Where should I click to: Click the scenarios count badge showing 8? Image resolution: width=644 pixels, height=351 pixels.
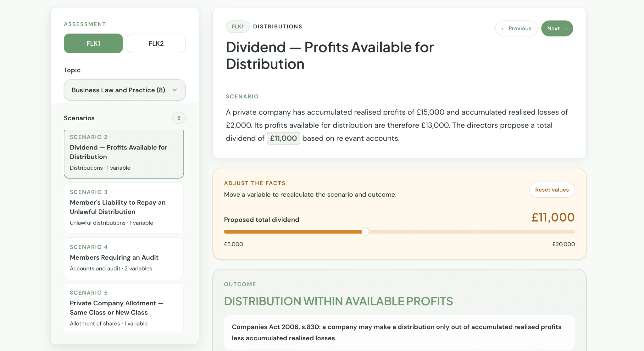pos(179,118)
